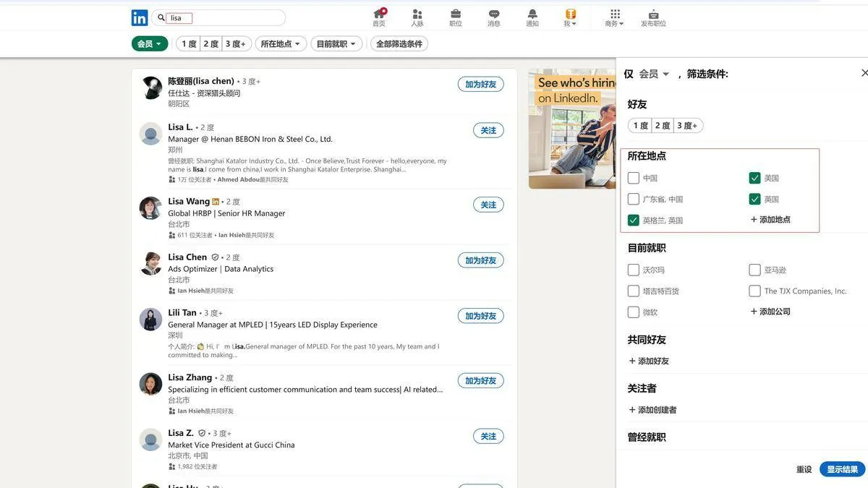Select the top-bar 1 度 connection filter
Viewport: 868px width, 488px height.
189,43
